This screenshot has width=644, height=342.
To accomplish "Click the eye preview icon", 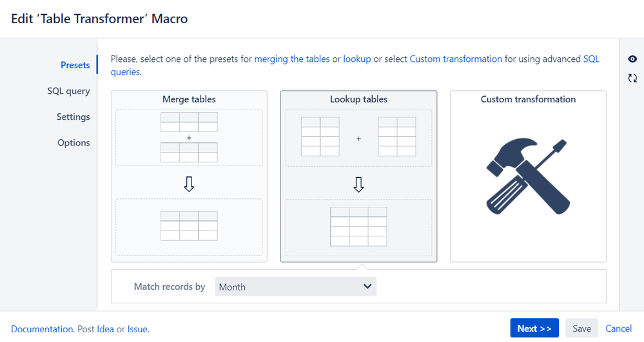I will (632, 59).
